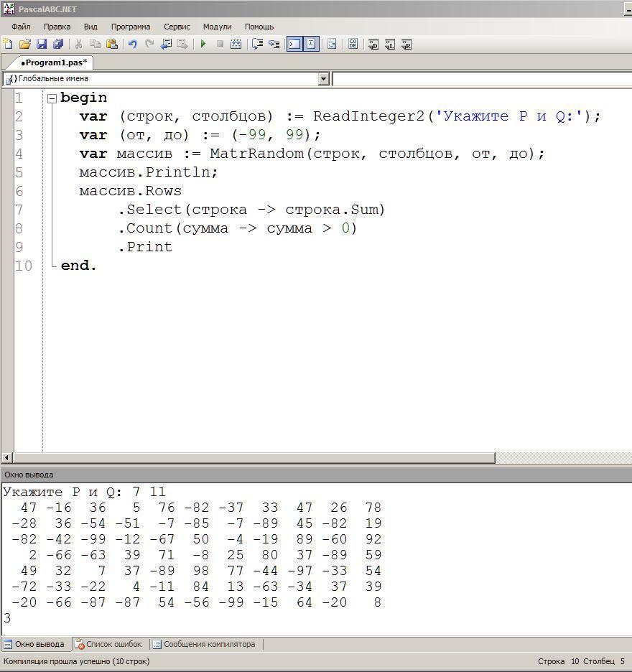632x672 pixels.
Task: Click the toolbar icon labeled L
Action: point(390,44)
